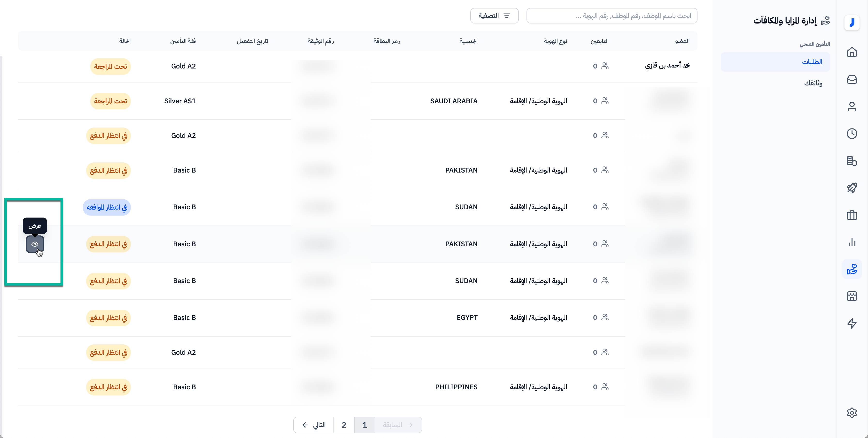Open the home icon in sidebar
The width and height of the screenshot is (868, 438).
852,52
